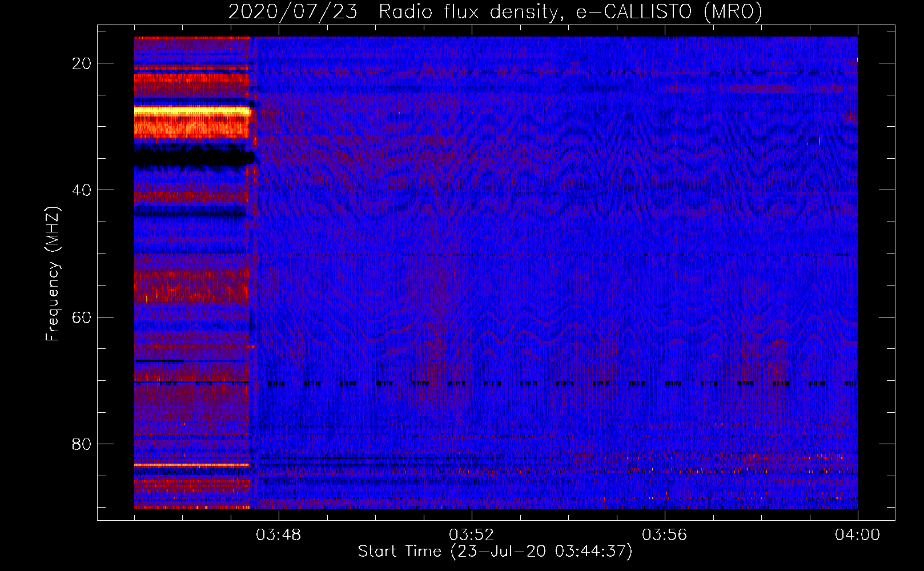The height and width of the screenshot is (571, 924).
Task: Click the 04:00 time tick label
Action: coord(858,535)
